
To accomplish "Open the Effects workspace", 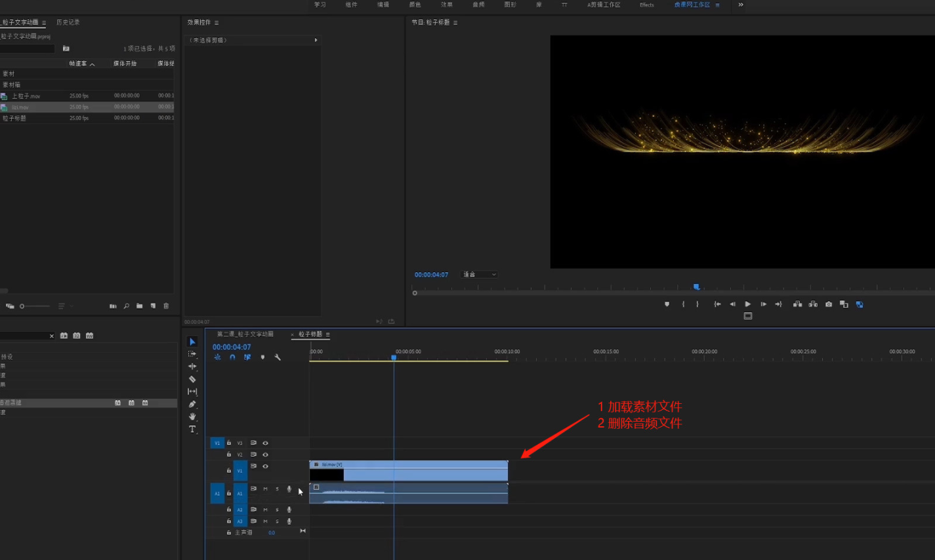I will pyautogui.click(x=647, y=5).
